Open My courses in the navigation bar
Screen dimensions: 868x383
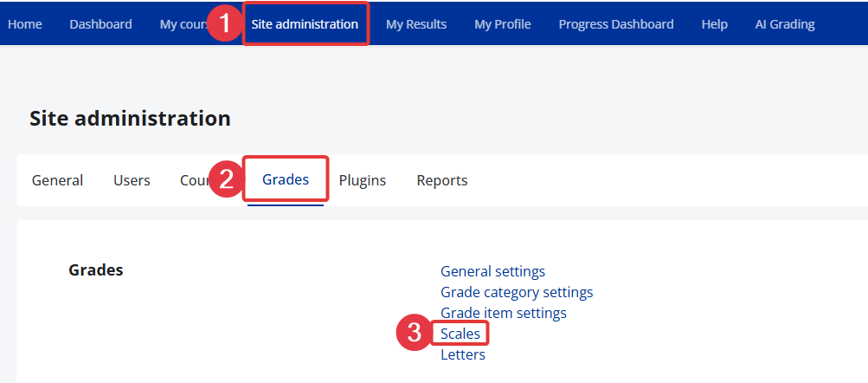(180, 24)
